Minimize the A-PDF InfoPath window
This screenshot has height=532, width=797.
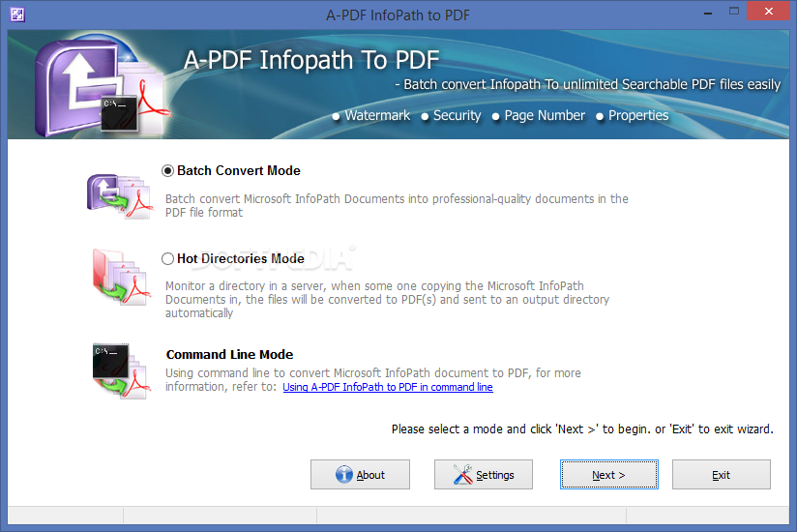coord(708,13)
